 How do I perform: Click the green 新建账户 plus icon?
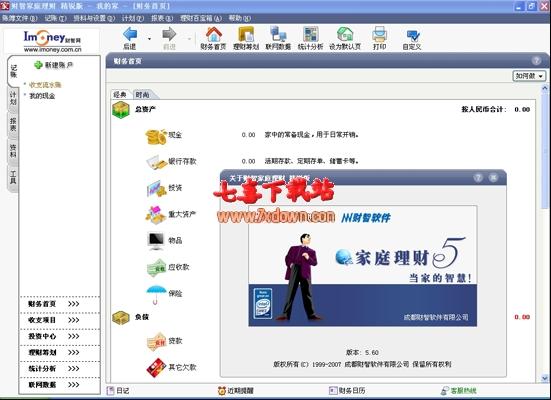(x=38, y=65)
